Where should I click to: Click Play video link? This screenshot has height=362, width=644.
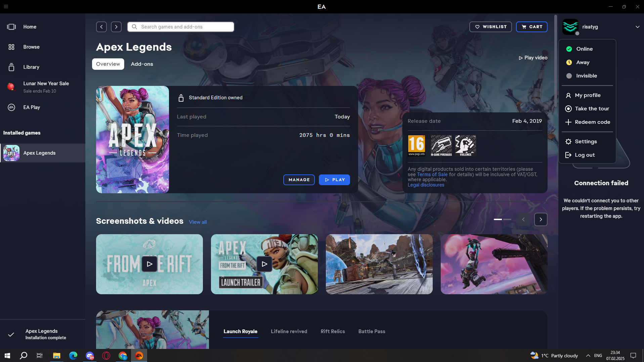pos(533,58)
